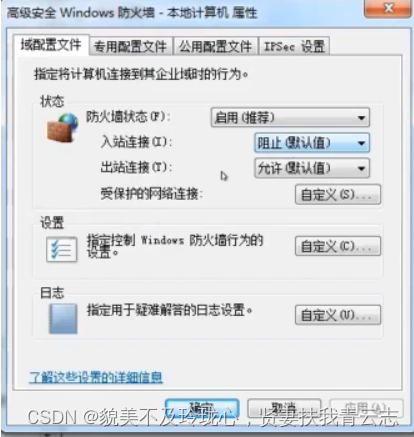Click 自定义(S) for protected network connections

[x=338, y=194]
